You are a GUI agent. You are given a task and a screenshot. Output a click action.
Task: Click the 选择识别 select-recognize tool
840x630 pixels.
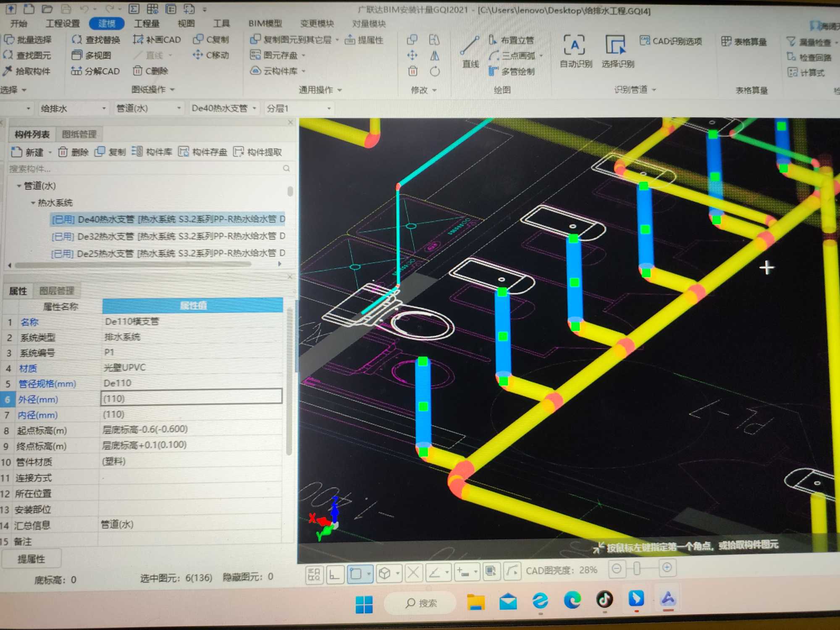click(617, 51)
